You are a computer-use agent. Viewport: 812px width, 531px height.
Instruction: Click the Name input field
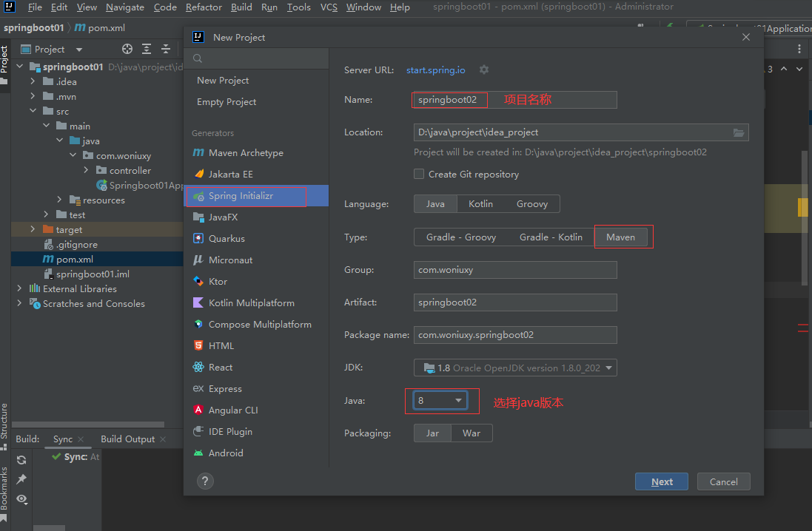coord(515,100)
